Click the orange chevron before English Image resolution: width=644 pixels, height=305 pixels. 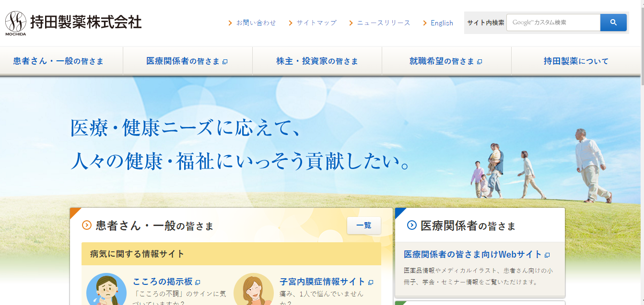pyautogui.click(x=425, y=23)
